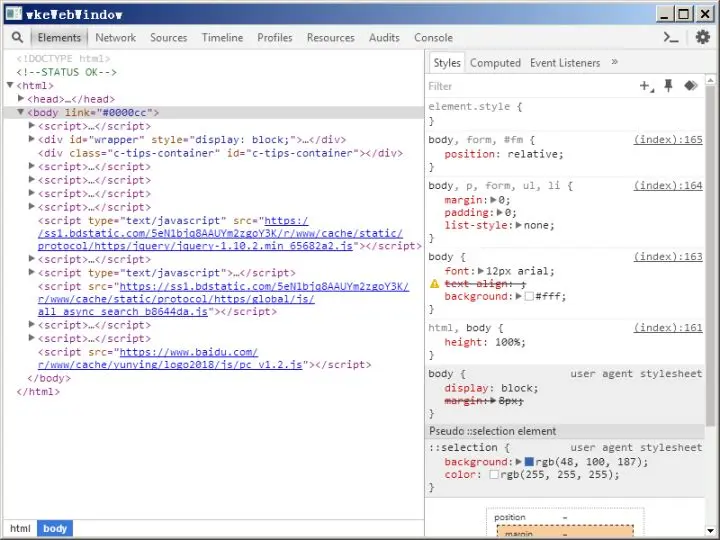The height and width of the screenshot is (540, 720).
Task: Select html in the breadcrumb bar
Action: pos(20,529)
